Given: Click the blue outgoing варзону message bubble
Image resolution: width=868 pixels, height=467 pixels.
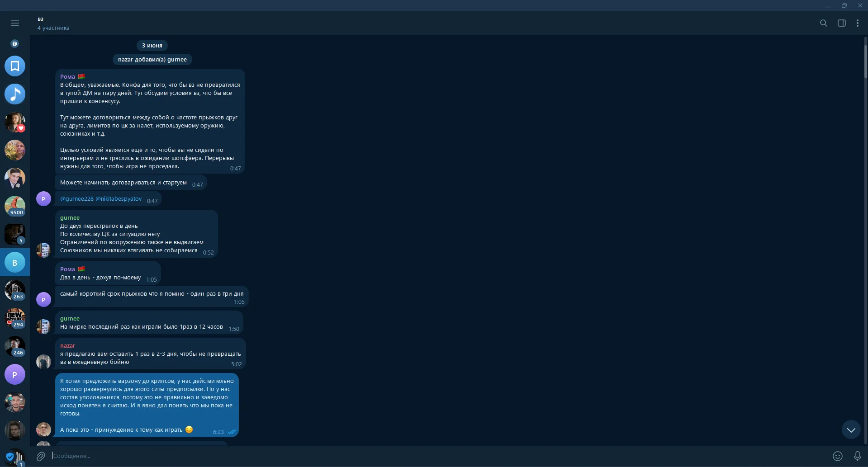Looking at the screenshot, I should click(147, 405).
